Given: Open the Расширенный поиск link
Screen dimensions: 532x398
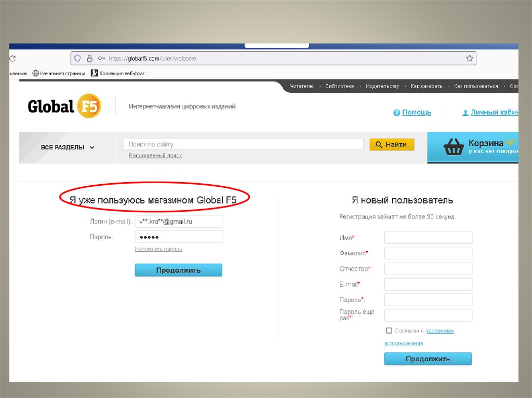Looking at the screenshot, I should (x=155, y=155).
